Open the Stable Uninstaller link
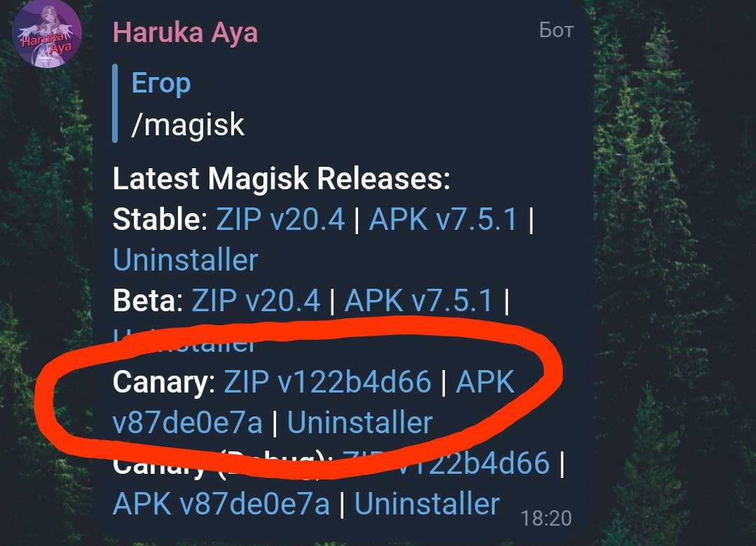The height and width of the screenshot is (546, 756). click(185, 260)
